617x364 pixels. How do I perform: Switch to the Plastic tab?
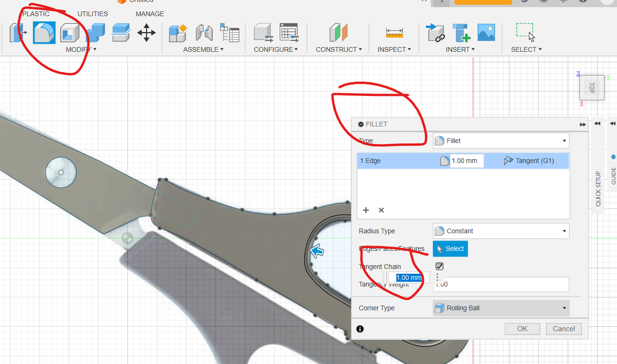tap(36, 14)
